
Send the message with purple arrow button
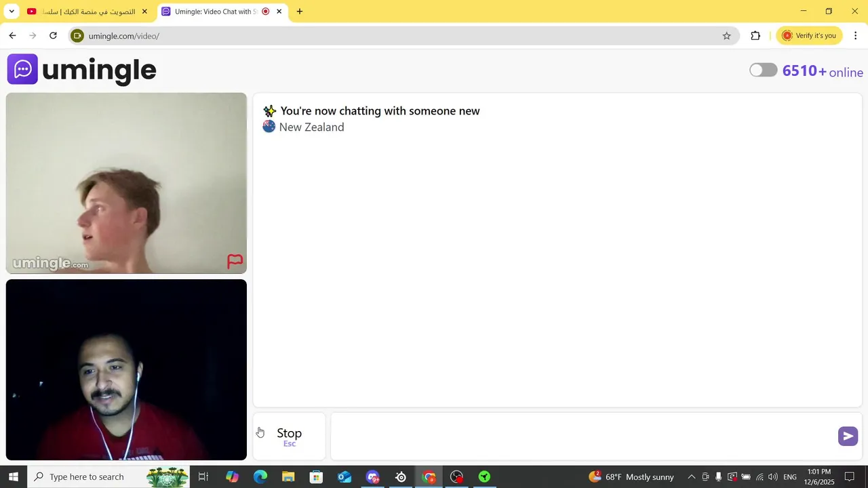(848, 436)
